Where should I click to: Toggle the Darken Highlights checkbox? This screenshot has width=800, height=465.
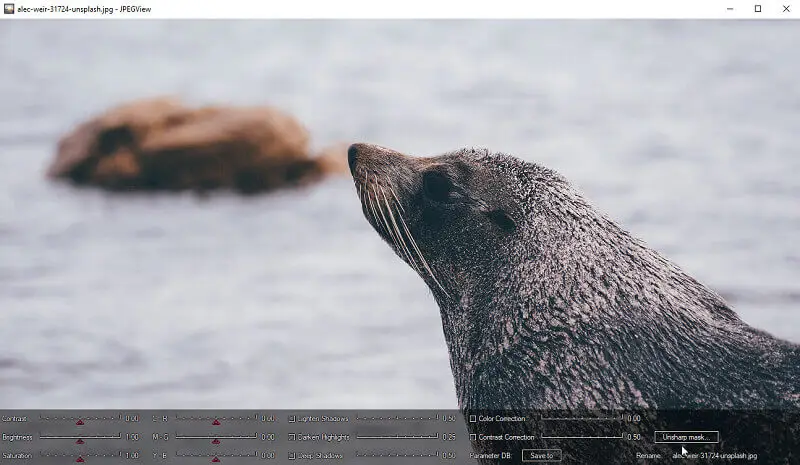[291, 437]
